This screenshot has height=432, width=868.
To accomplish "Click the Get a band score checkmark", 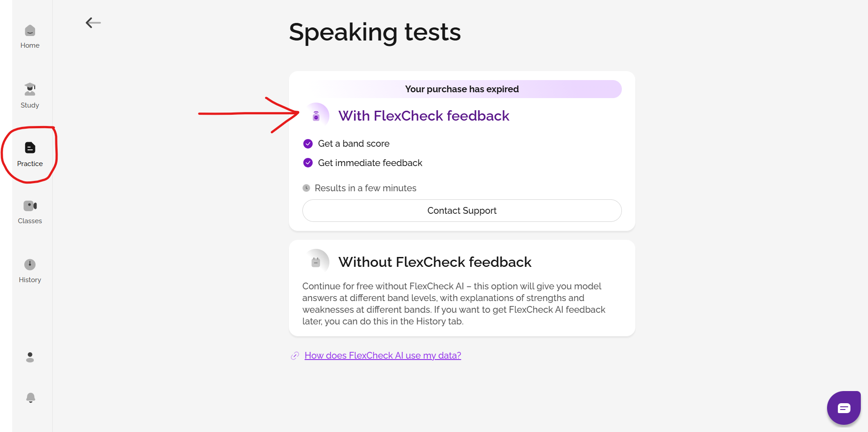I will point(308,144).
